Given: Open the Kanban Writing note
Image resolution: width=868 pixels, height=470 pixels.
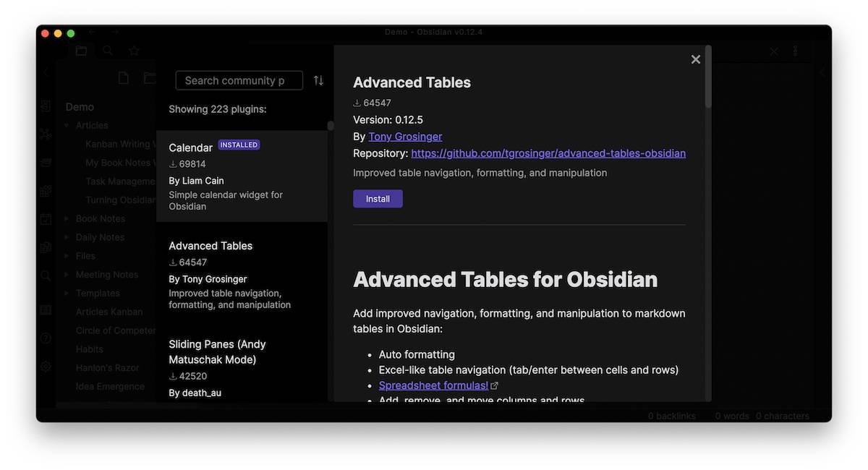Looking at the screenshot, I should pos(121,144).
